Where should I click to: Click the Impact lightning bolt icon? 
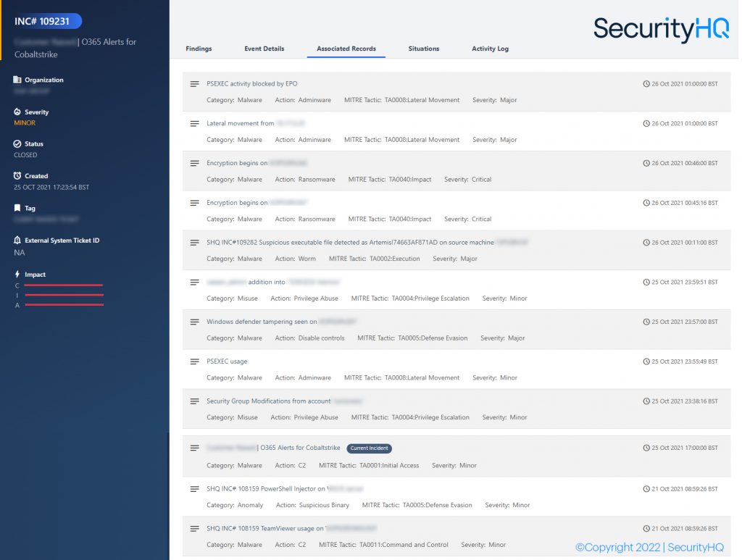click(x=17, y=274)
